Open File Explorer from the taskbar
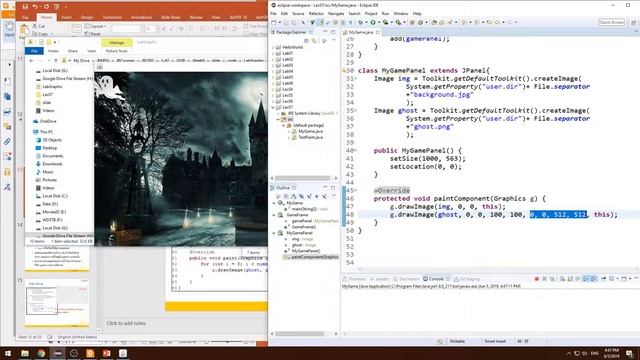The image size is (640, 360). [x=24, y=353]
